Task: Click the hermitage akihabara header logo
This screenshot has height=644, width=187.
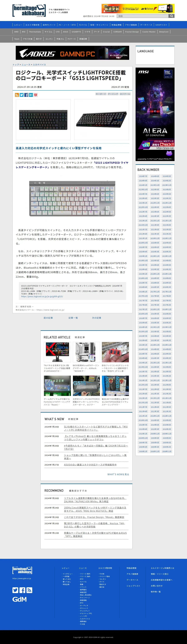Action: [29, 11]
